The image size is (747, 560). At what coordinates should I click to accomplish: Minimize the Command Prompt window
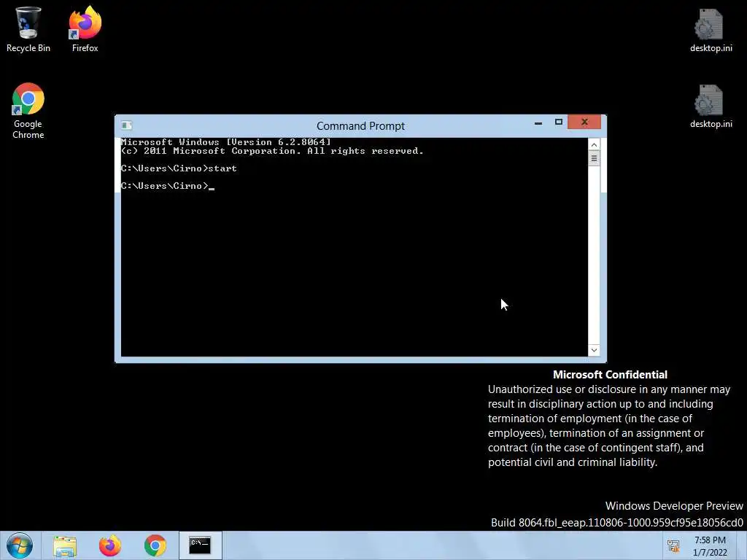(x=538, y=122)
